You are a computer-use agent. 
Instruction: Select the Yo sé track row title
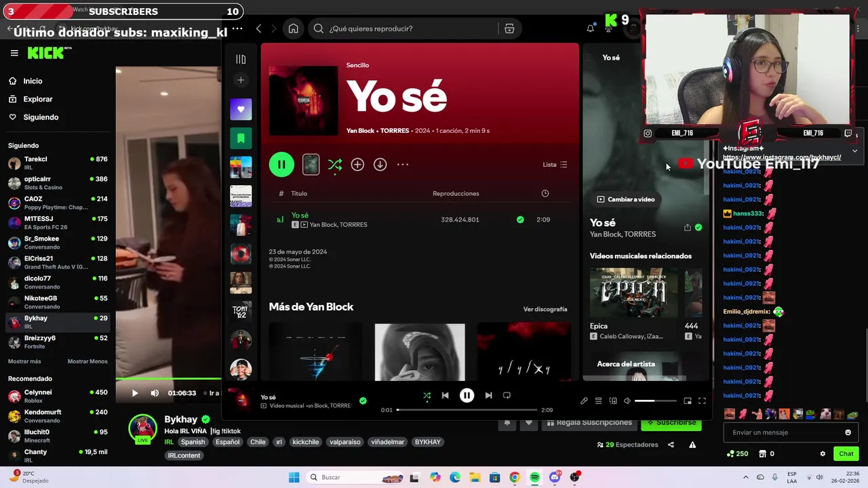[300, 216]
